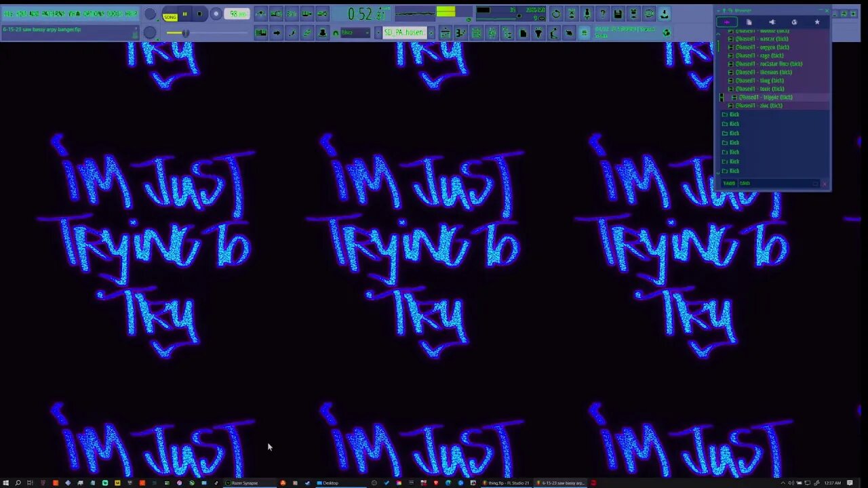Viewport: 868px width, 488px height.
Task: Show the piano roll window icon
Action: pyautogui.click(x=460, y=33)
